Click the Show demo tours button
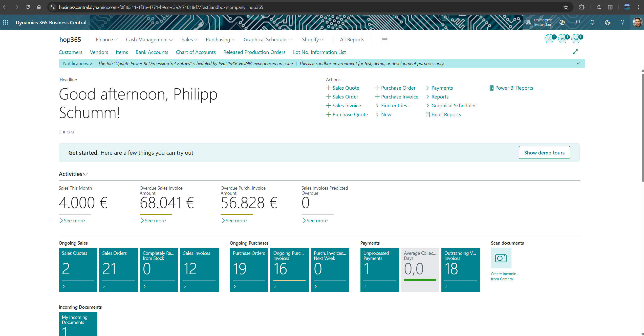This screenshot has height=336, width=644. pyautogui.click(x=544, y=152)
